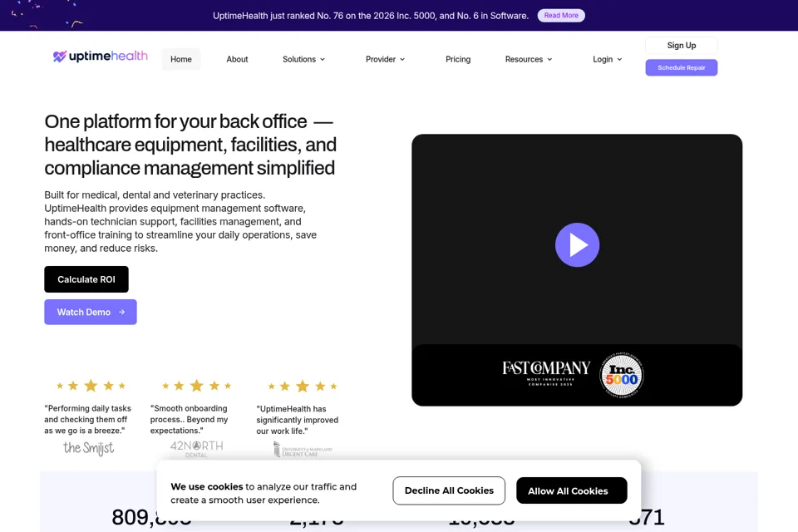Click the arrow in Watch Demo button

pos(121,312)
